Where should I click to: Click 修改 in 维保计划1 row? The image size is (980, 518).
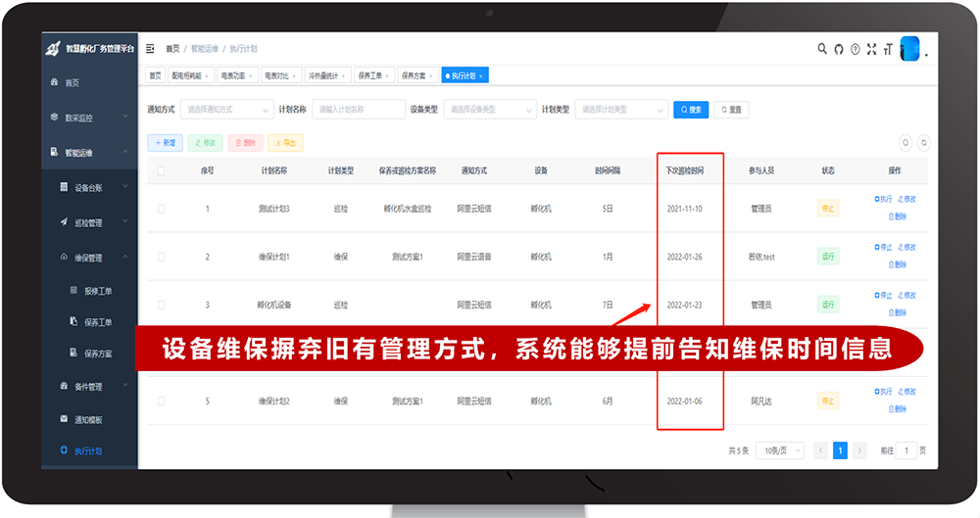click(x=906, y=248)
